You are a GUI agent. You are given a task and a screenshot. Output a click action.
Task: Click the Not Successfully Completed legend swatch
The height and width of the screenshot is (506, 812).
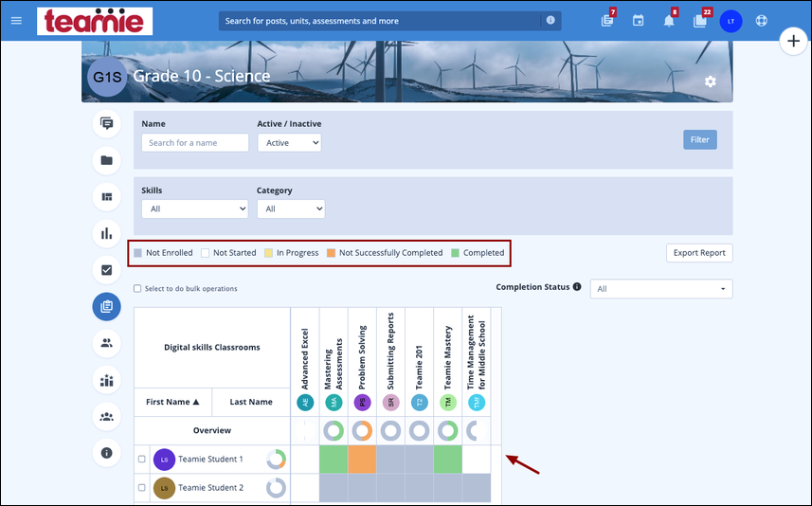pos(331,253)
